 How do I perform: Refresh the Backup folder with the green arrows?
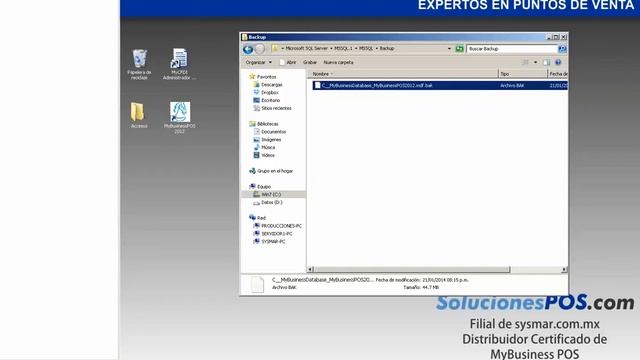pos(460,49)
